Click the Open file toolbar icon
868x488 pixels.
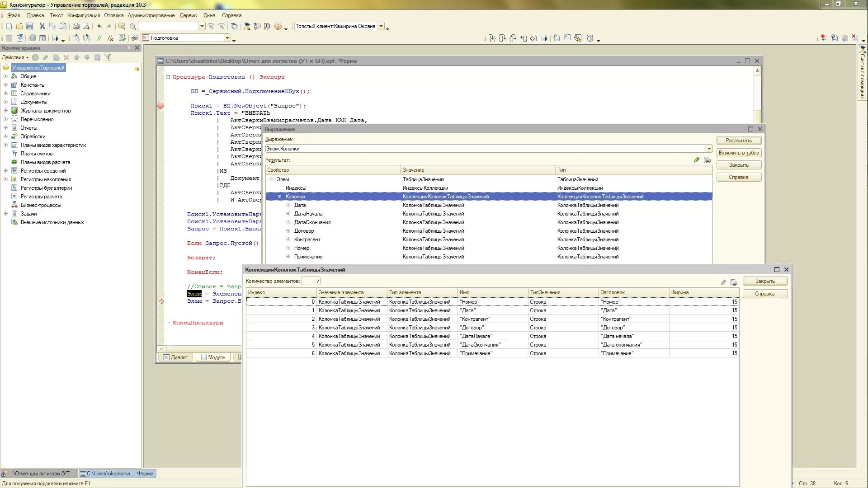[x=19, y=26]
